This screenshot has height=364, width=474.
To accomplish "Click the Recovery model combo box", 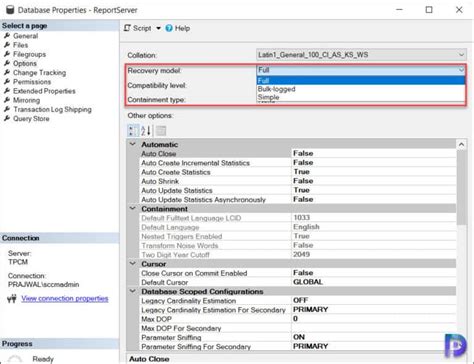I will point(361,70).
